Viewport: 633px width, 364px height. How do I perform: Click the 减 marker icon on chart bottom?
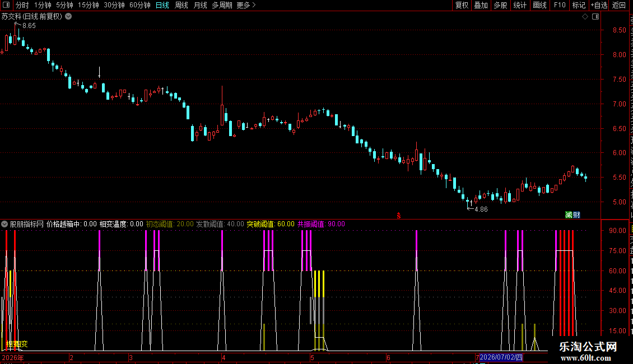click(x=569, y=215)
